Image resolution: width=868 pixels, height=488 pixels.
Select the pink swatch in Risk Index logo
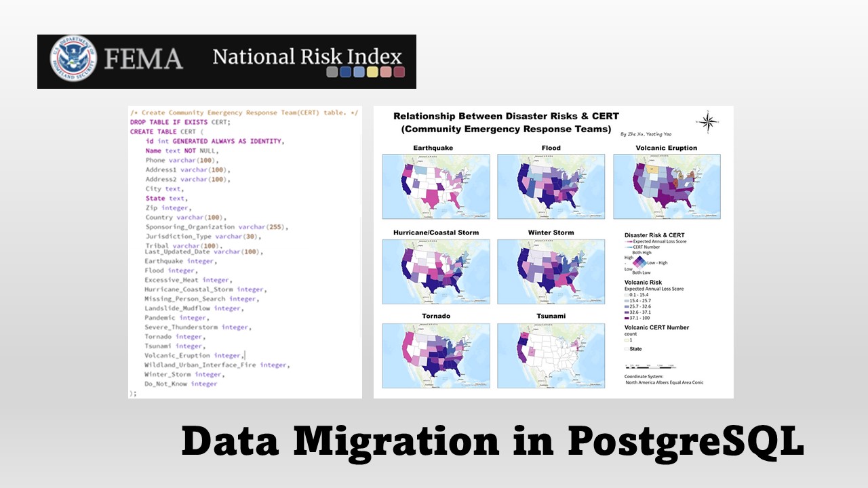(x=386, y=72)
